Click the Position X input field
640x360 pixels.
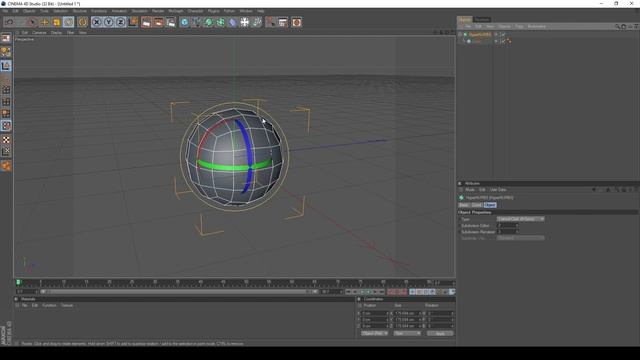coord(376,313)
